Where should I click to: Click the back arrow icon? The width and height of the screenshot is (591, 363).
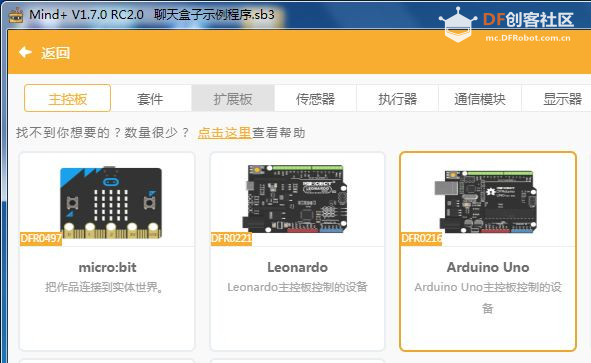coord(25,52)
